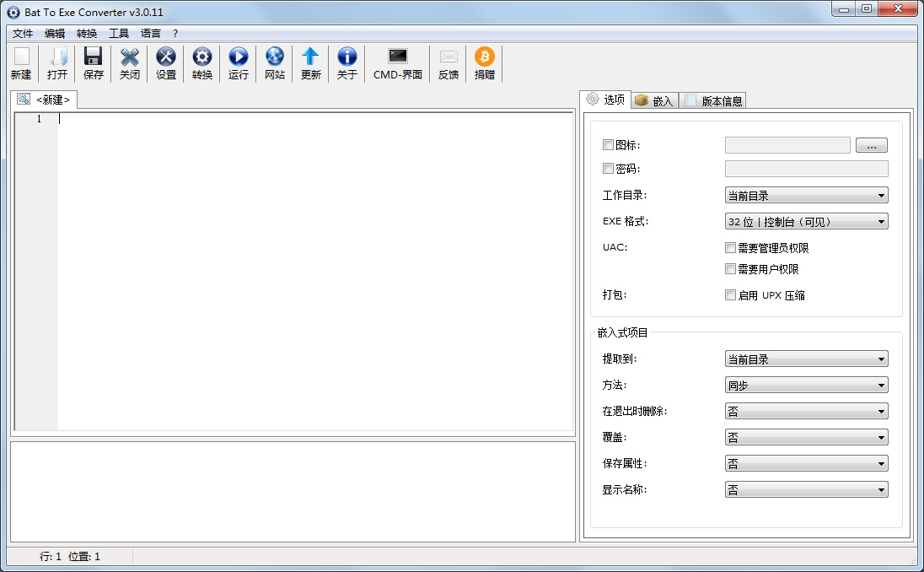Viewport: 924px width, 572px height.
Task: Open the 工具 (Tools) menu
Action: 118,34
